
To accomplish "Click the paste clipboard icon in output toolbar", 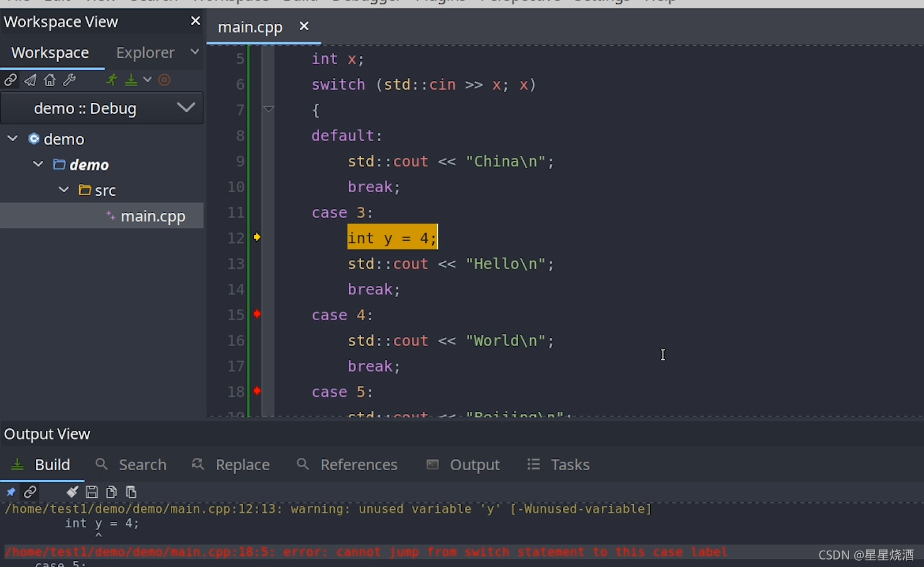I will (131, 492).
